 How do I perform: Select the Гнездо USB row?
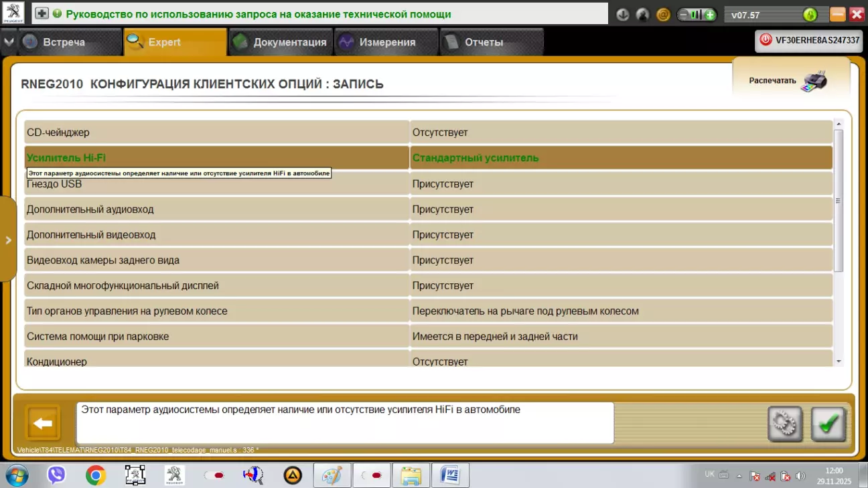coord(216,184)
